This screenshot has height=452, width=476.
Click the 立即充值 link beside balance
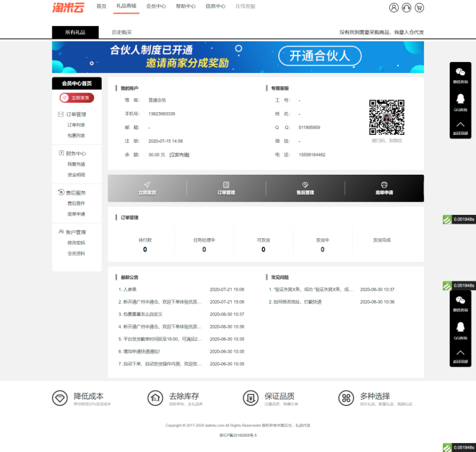[179, 155]
